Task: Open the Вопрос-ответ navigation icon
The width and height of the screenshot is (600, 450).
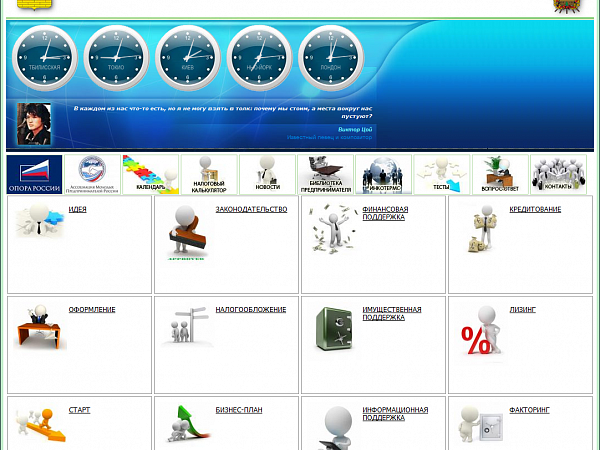Action: coord(500,174)
